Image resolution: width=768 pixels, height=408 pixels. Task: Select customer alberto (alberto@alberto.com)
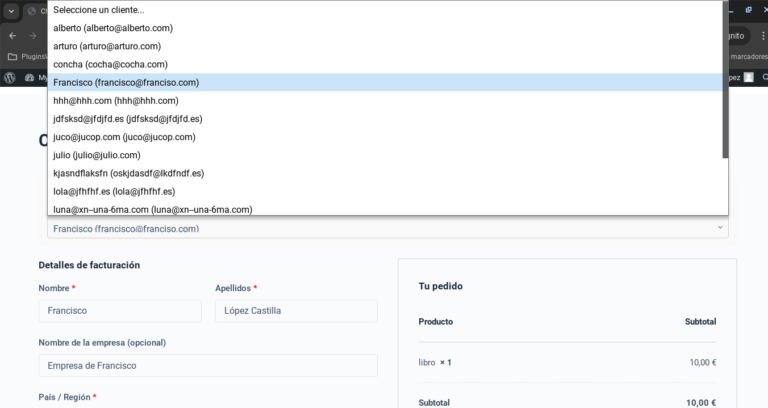click(x=385, y=28)
